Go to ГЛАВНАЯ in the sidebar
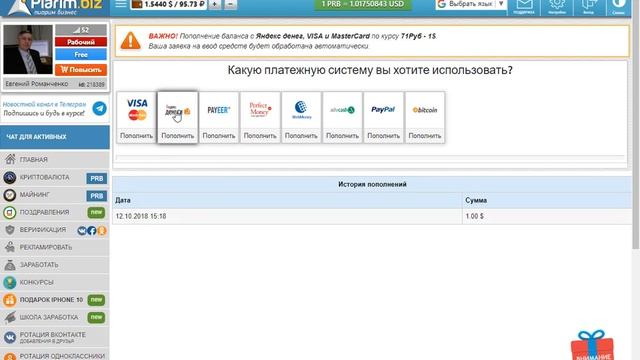This screenshot has height=360, width=640. click(55, 160)
